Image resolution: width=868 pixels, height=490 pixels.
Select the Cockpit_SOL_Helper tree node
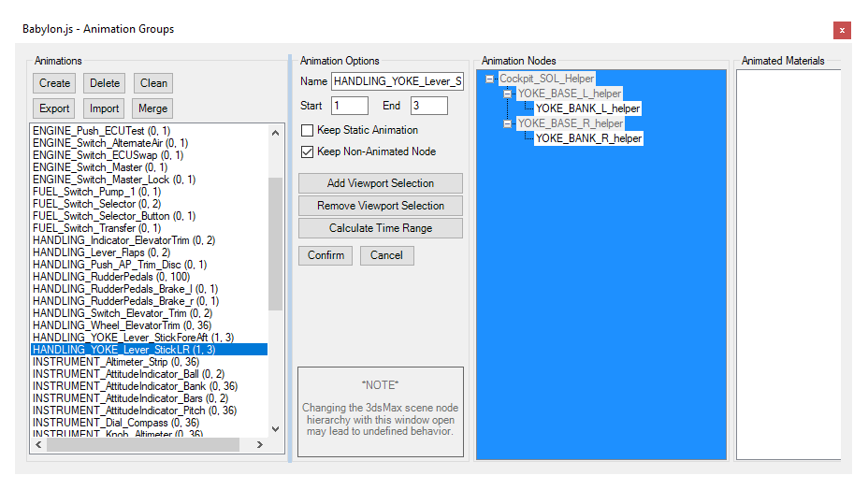point(546,79)
